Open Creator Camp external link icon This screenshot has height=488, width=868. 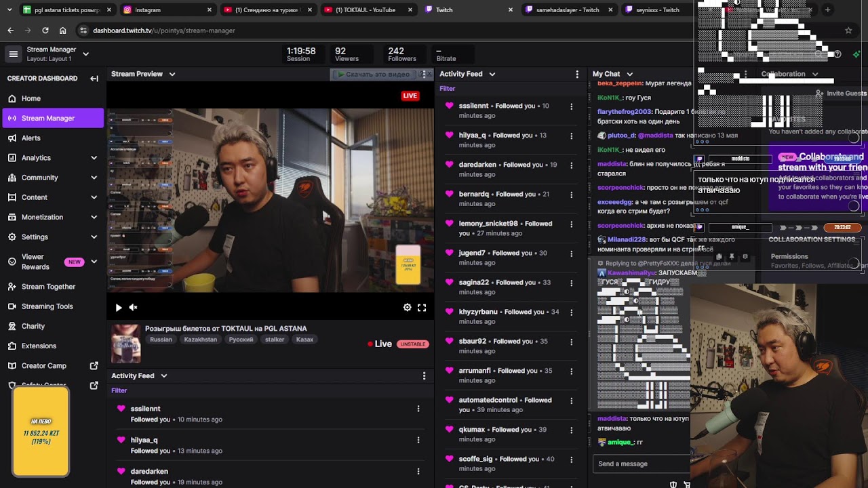point(94,366)
